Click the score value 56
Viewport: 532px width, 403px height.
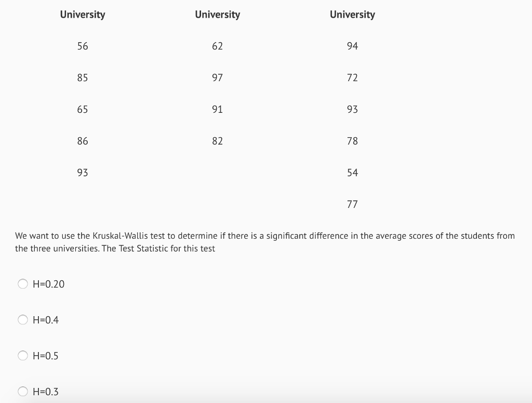pos(83,46)
